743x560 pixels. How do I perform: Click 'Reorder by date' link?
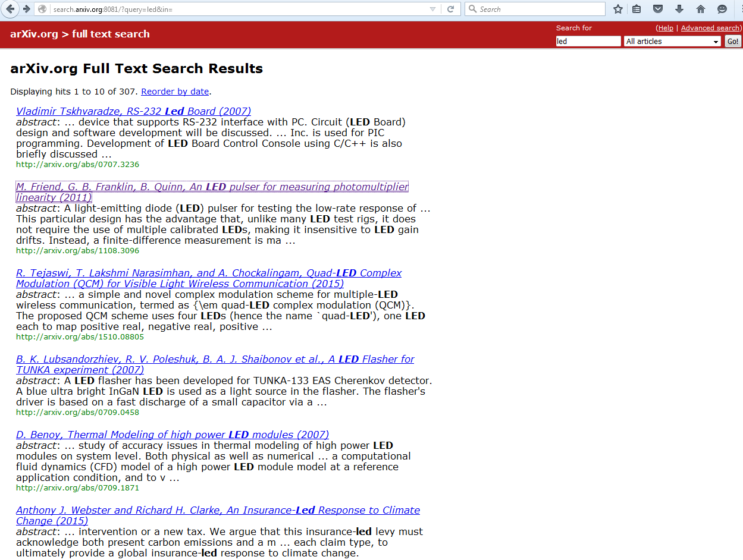(175, 92)
